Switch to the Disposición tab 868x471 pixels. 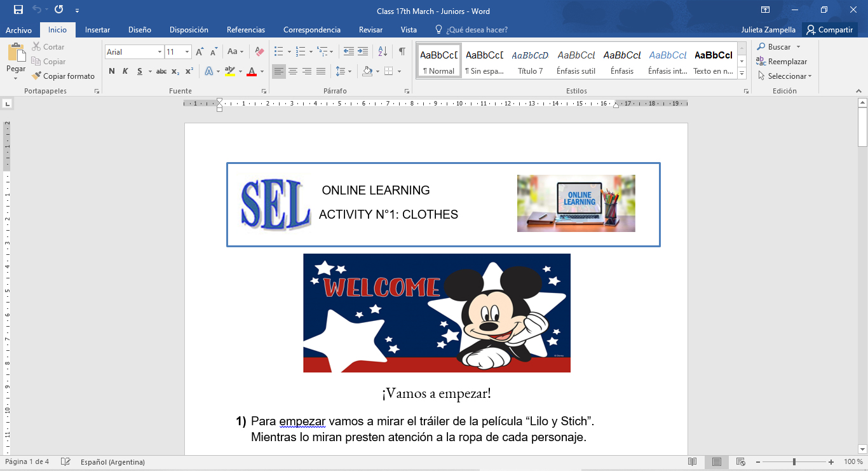(189, 30)
